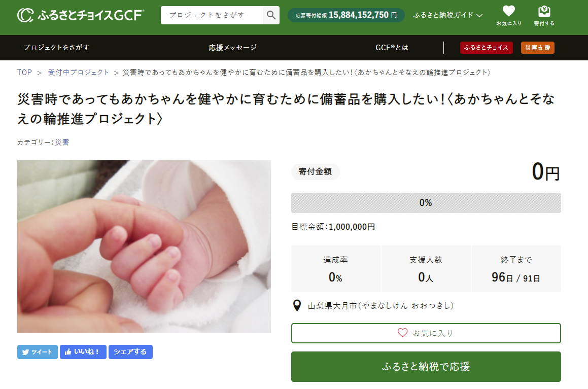Open favorites via the header heart icon
The height and width of the screenshot is (389, 588).
coord(508,11)
